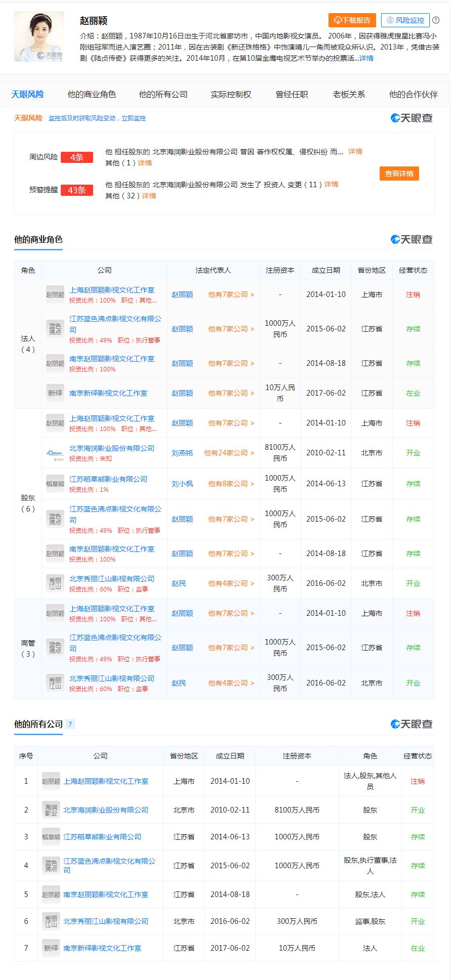Click the orange 查看详情 button
451x980 pixels.
pyautogui.click(x=399, y=174)
